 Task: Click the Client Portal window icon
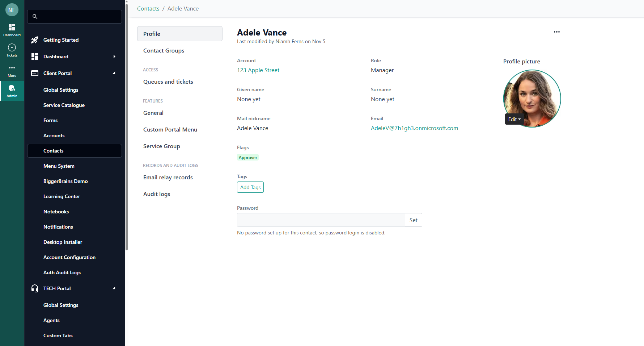coord(35,73)
